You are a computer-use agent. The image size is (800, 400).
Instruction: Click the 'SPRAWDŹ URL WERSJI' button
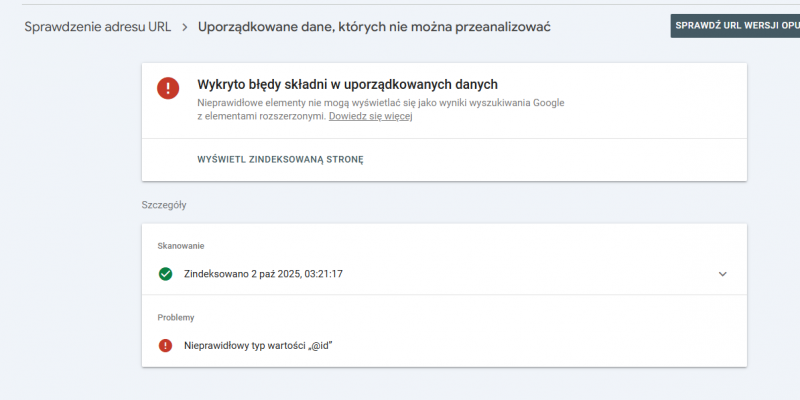734,25
